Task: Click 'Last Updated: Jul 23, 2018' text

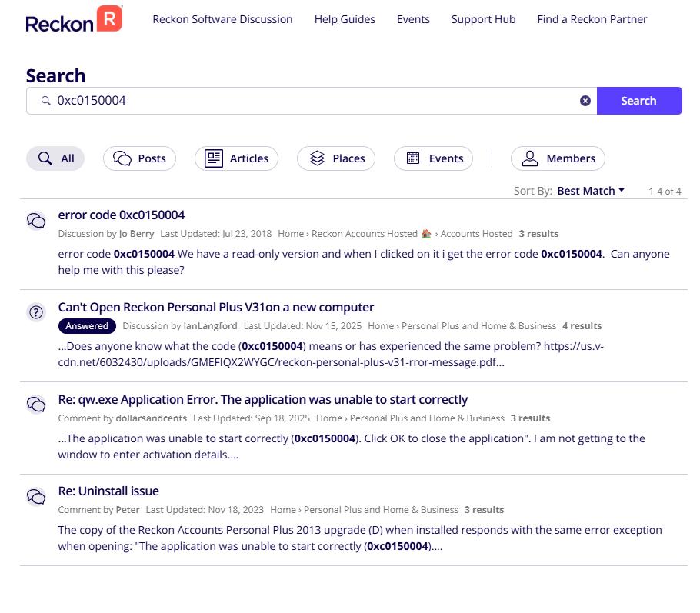Action: coord(216,234)
